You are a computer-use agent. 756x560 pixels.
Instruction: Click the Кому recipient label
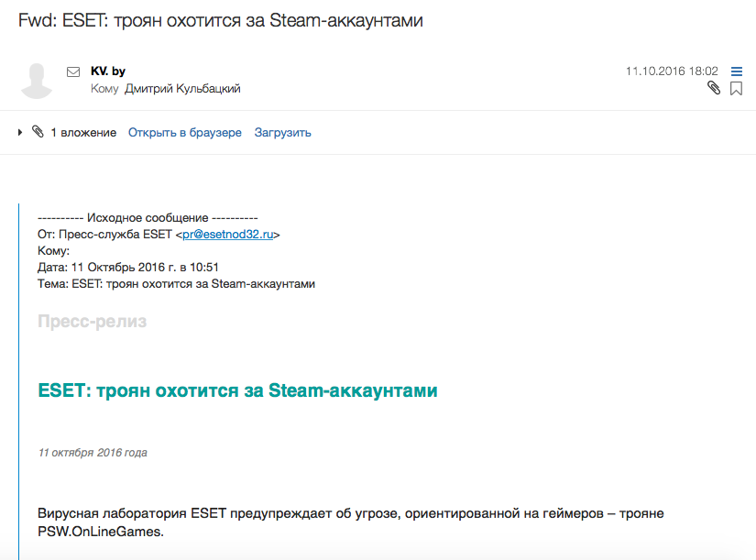tap(104, 89)
